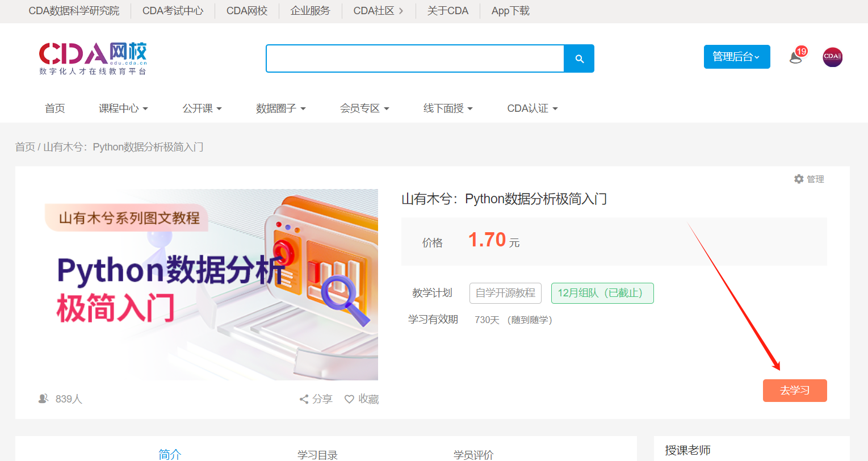Open App下载 top link
The width and height of the screenshot is (868, 461).
510,11
